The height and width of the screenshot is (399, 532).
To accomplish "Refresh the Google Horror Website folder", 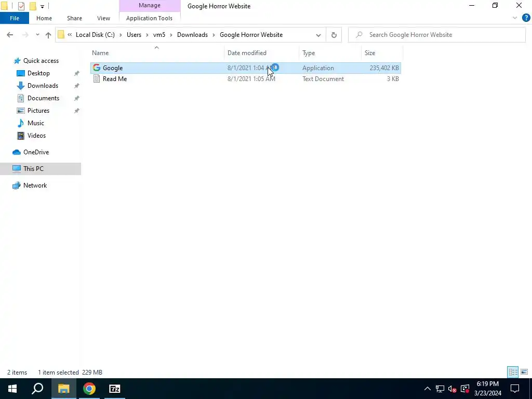I will coord(334,35).
